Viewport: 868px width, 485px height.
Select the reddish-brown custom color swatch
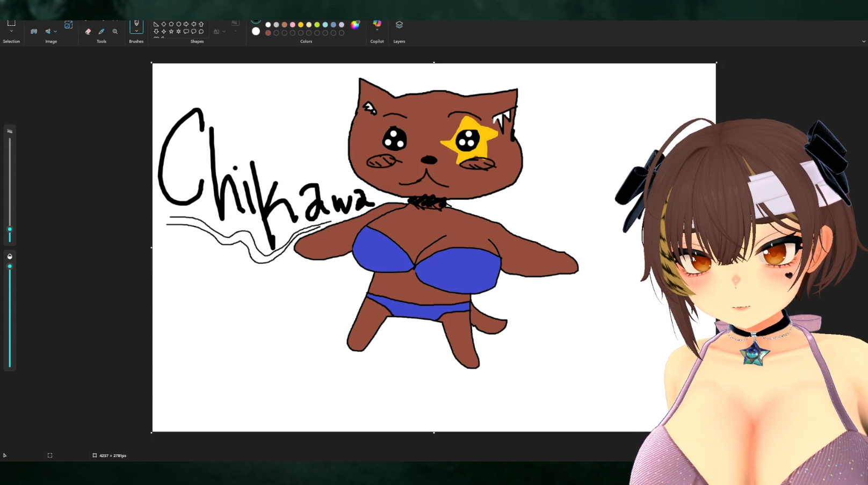click(268, 33)
